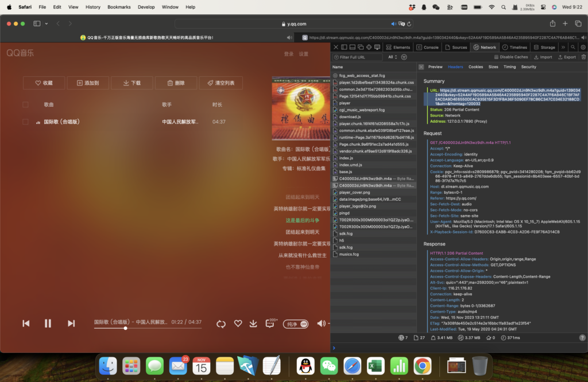Select the Timing detail tab

coord(509,67)
